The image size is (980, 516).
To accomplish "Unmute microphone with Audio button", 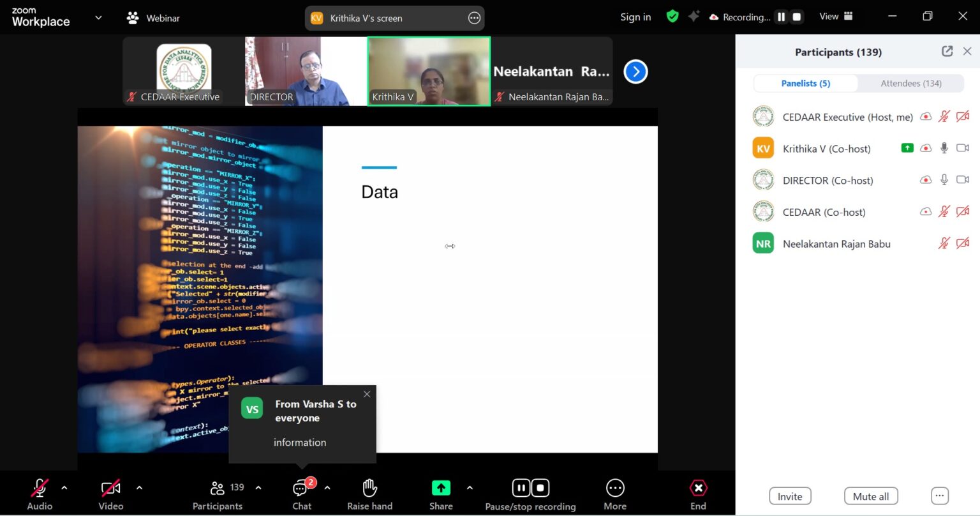I will click(x=40, y=489).
